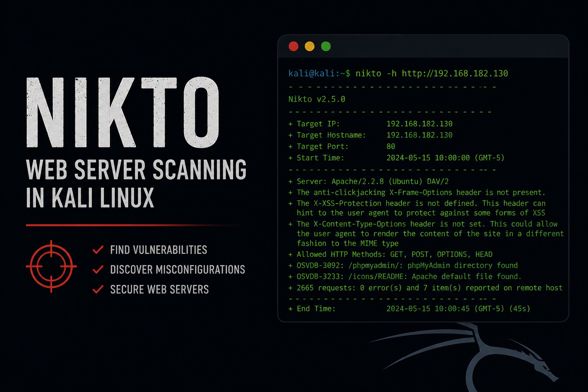
Task: Click the large NIKTO title
Action: tap(123, 113)
